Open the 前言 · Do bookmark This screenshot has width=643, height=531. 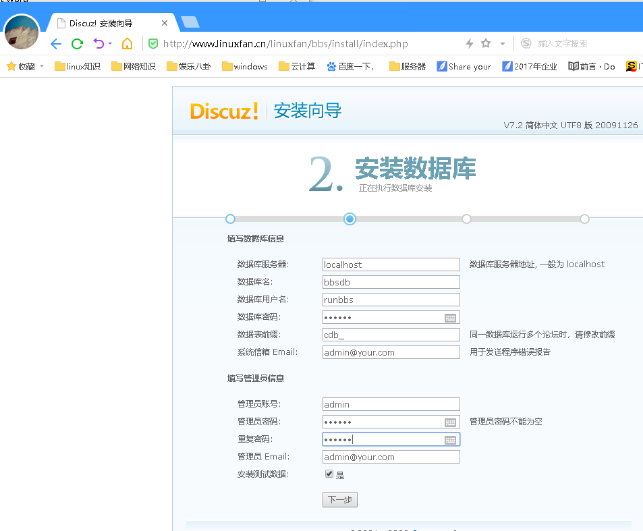click(592, 66)
